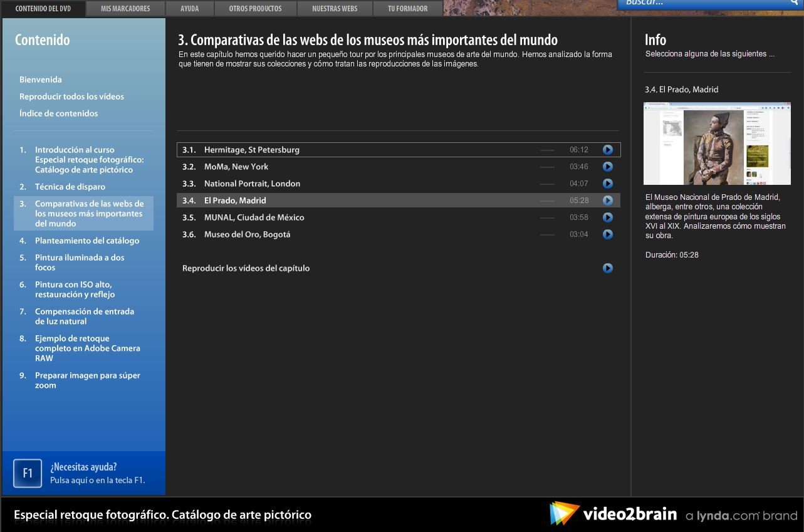The width and height of the screenshot is (804, 532).
Task: Open the video2brain logo link
Action: pos(613,514)
